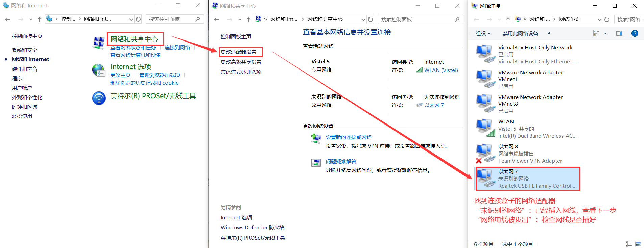644x248 pixels.
Task: Select the 以太网 8 adapter icon
Action: coord(485,153)
